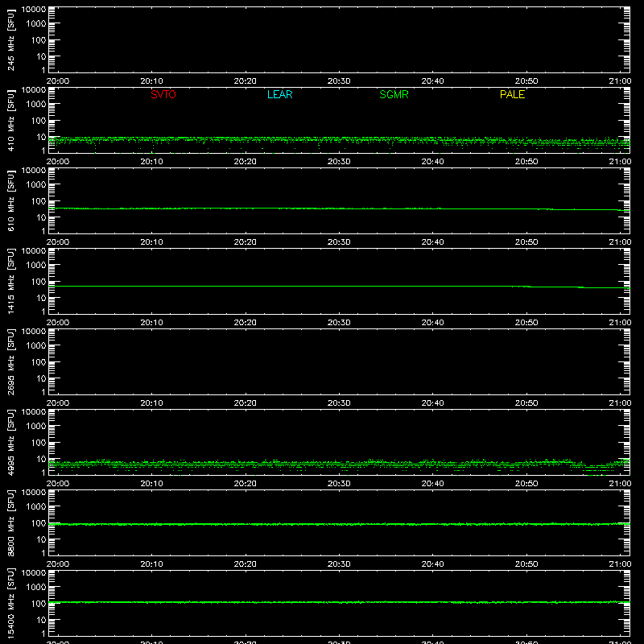The height and width of the screenshot is (644, 644).
Task: Click the 100 y-axis value on 610 MHz panel
Action: point(39,201)
